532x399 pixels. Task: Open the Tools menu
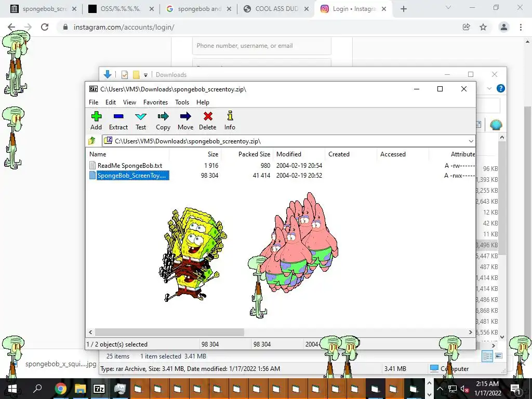coord(182,102)
